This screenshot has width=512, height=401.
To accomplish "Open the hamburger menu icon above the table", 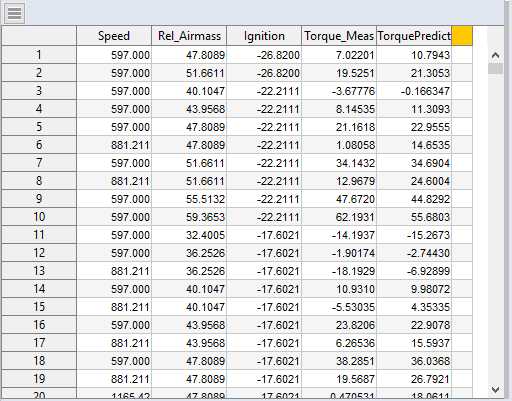I will [14, 13].
